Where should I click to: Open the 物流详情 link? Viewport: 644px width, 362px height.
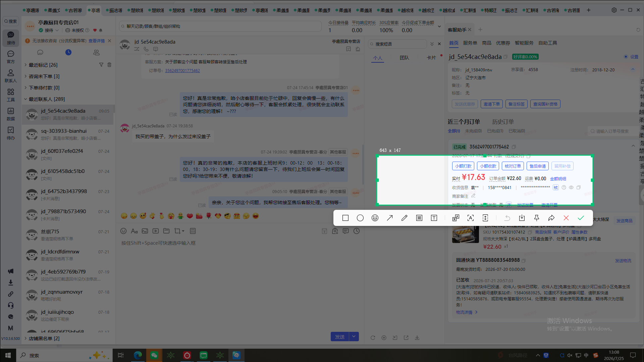tap(467, 312)
